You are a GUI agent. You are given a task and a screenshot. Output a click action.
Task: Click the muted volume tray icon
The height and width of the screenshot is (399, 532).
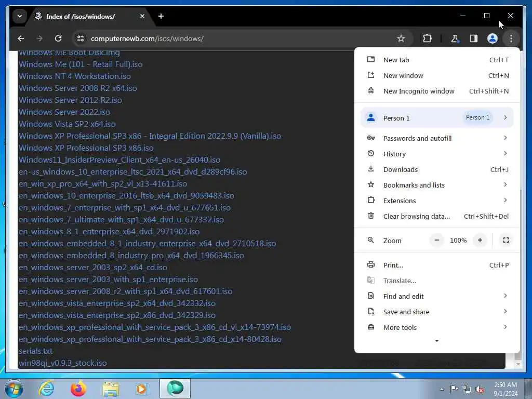pyautogui.click(x=480, y=390)
